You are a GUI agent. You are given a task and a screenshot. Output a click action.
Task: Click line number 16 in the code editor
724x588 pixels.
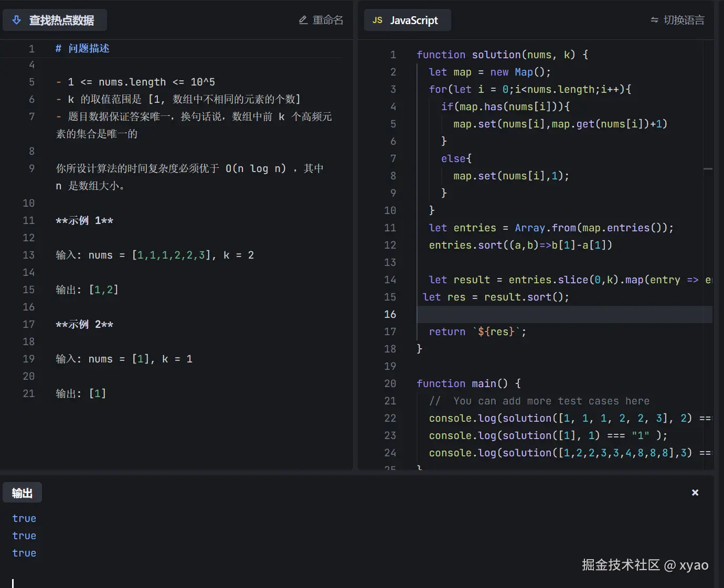(390, 314)
